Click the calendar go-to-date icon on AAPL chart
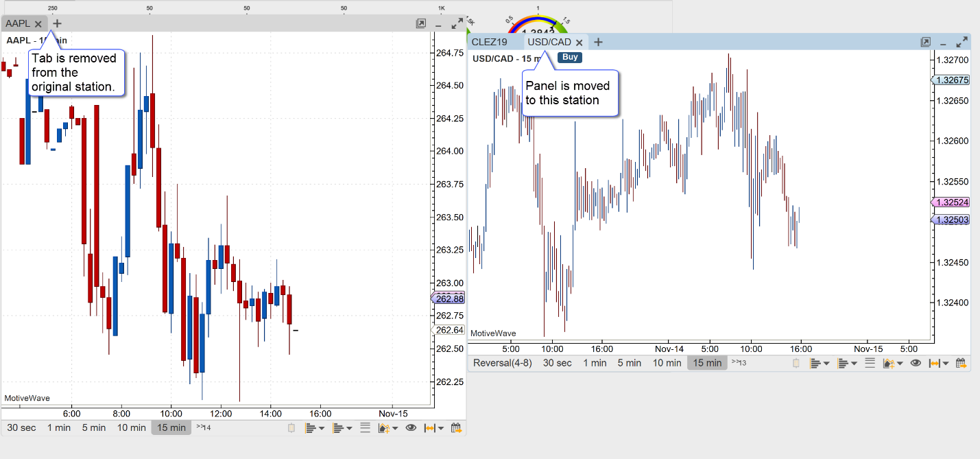Screen dimensions: 980x459 [456, 428]
